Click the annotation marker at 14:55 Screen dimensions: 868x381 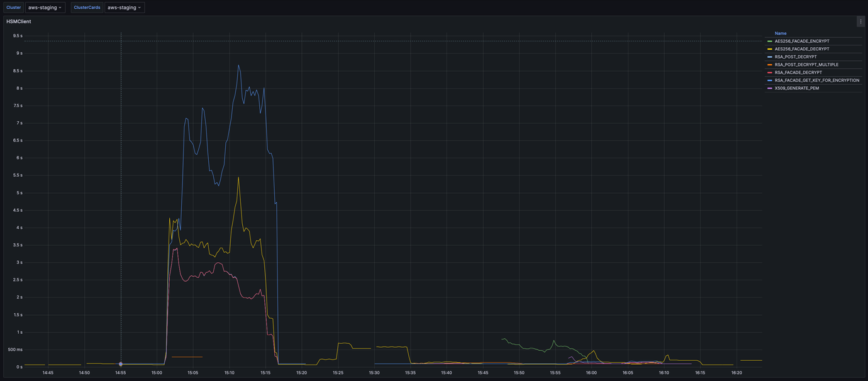[121, 364]
